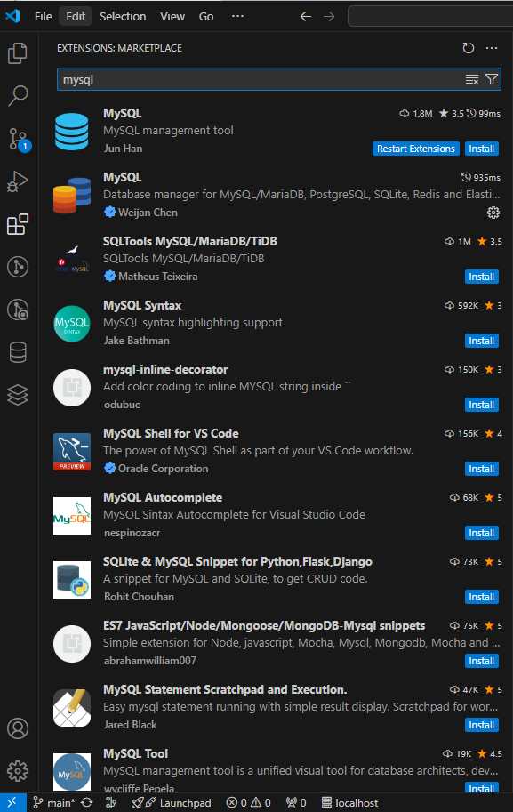The image size is (513, 812).
Task: Open the File menu
Action: pyautogui.click(x=43, y=17)
